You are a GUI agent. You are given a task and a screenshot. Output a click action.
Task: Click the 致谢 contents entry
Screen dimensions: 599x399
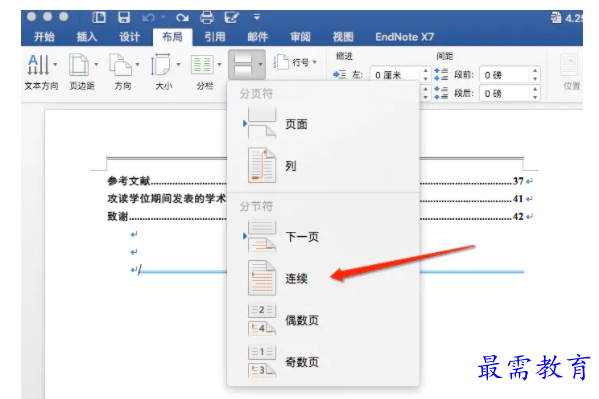coord(118,216)
